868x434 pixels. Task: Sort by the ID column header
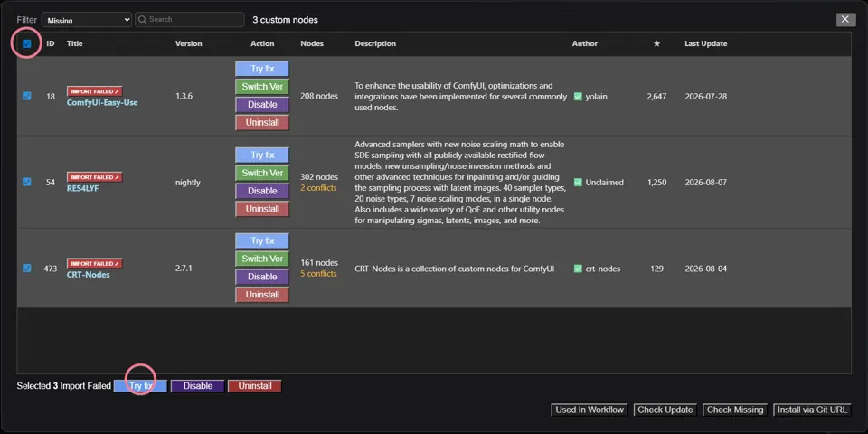pyautogui.click(x=51, y=43)
